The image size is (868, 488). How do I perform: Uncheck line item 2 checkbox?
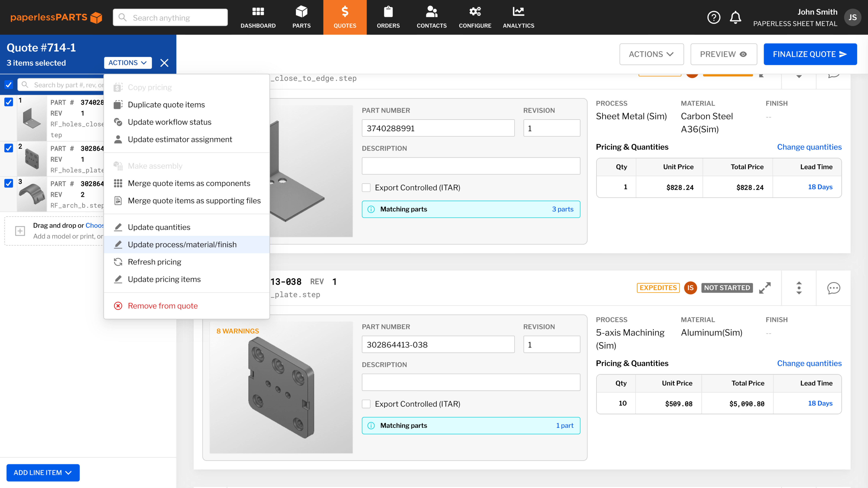pos(9,148)
